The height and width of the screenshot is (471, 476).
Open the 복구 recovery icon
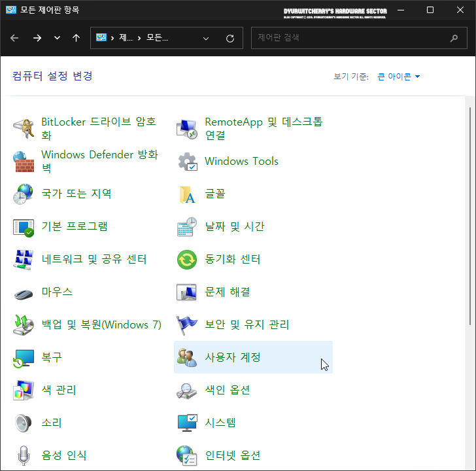click(24, 358)
